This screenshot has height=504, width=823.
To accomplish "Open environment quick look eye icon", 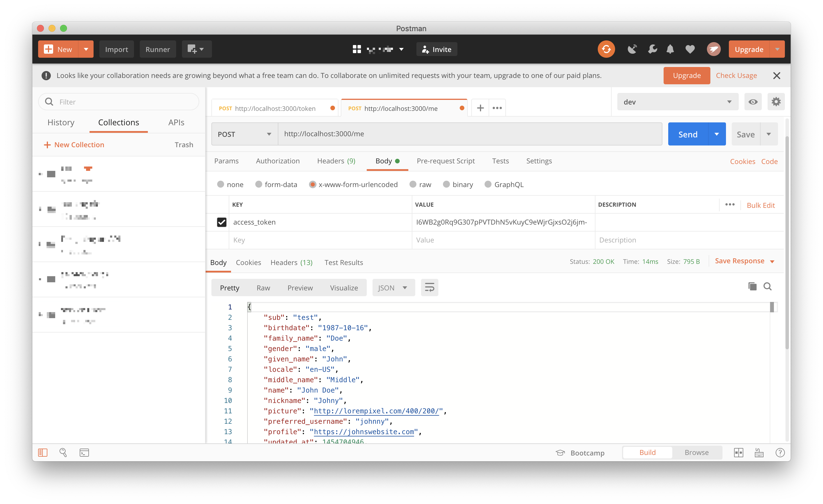I will coord(753,102).
